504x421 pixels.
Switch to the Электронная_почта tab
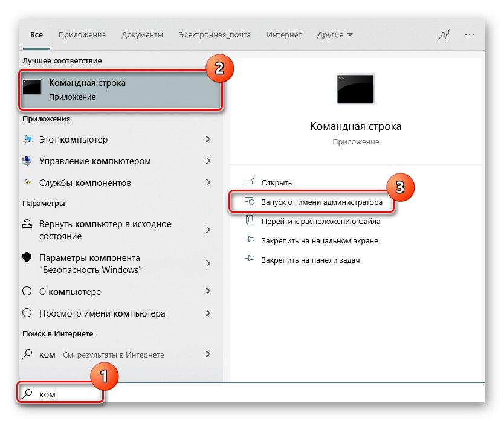tap(215, 34)
